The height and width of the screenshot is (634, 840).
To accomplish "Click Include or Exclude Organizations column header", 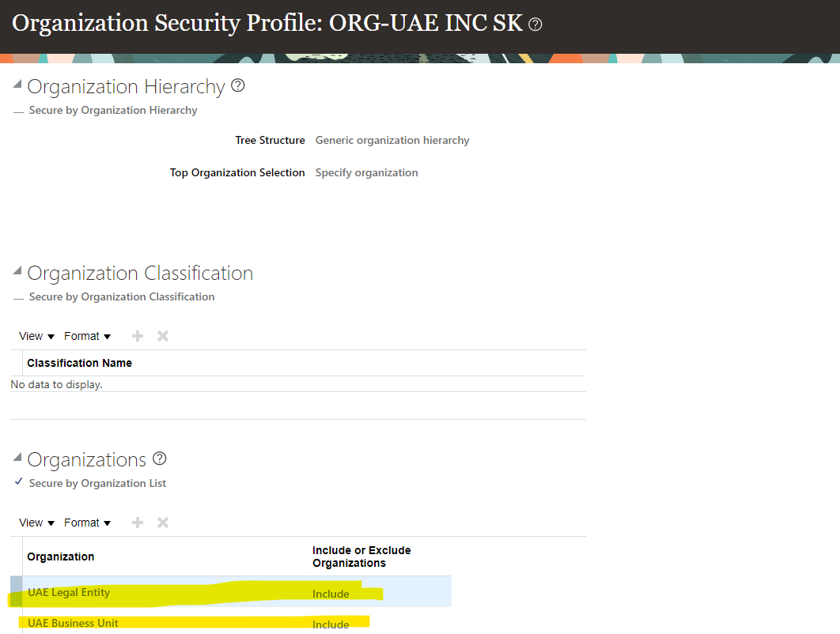I will (361, 557).
